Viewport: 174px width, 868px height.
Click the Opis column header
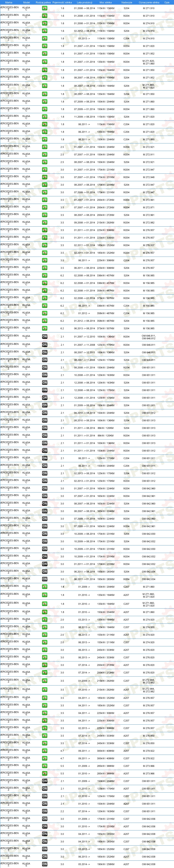[x=167, y=2]
